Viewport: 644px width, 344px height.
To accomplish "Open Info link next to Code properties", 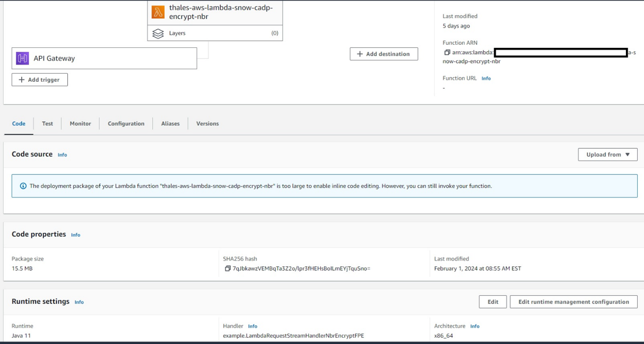I will click(x=75, y=235).
